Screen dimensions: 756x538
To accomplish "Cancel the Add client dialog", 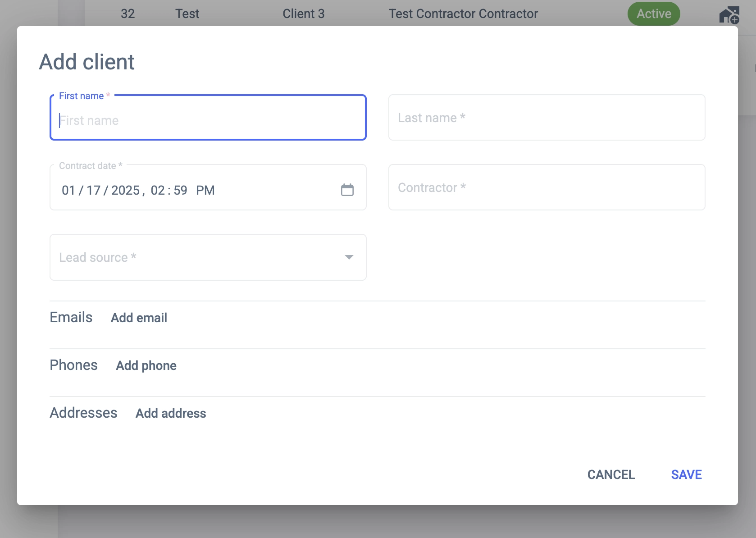I will tap(610, 474).
